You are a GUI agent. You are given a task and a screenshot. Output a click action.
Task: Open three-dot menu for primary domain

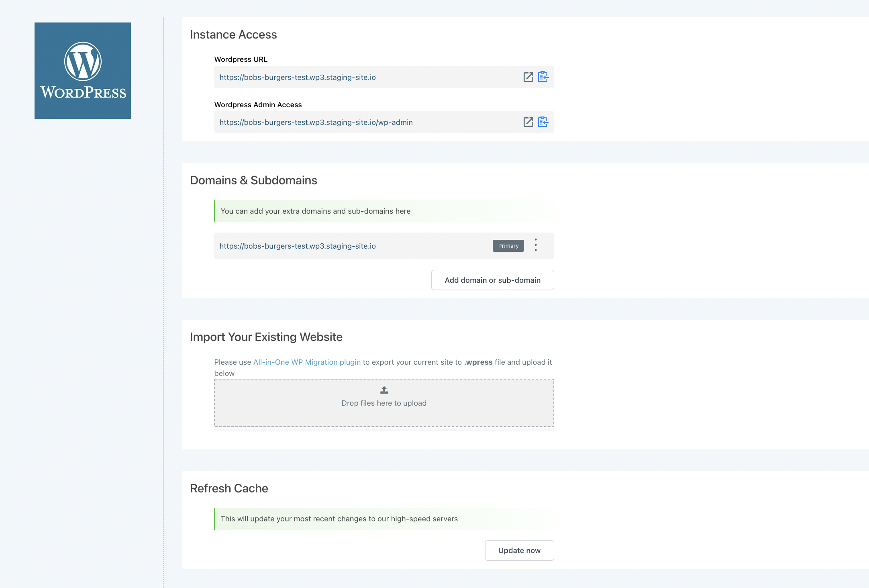pyautogui.click(x=536, y=245)
